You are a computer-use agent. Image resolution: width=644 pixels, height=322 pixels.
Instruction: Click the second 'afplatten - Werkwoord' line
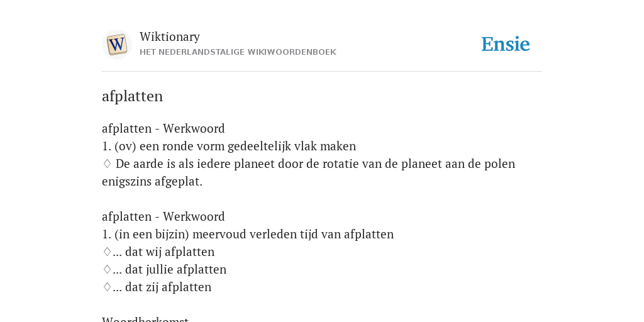click(163, 216)
